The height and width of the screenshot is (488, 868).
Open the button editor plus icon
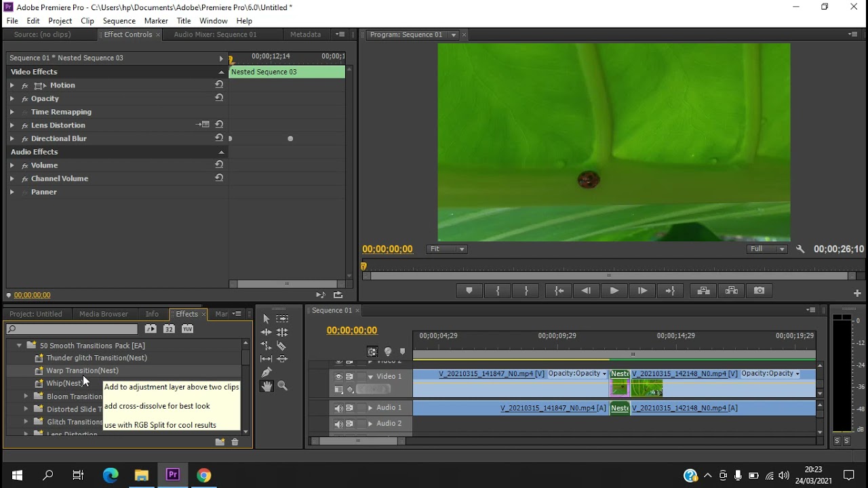[x=857, y=293]
